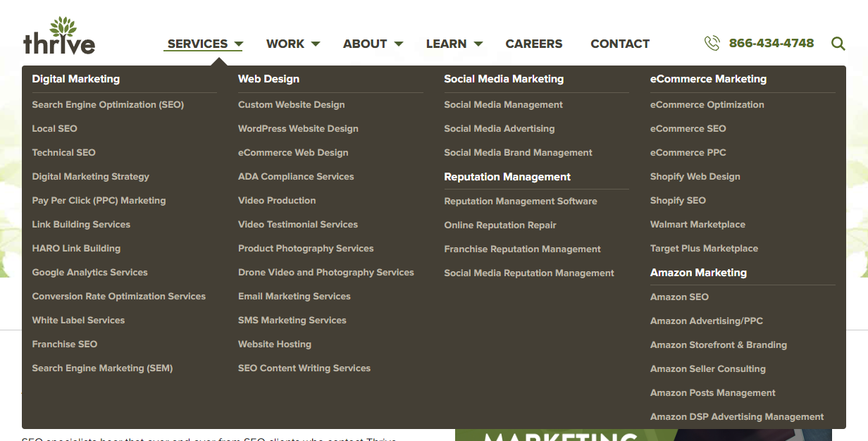Select HARO Link Building

pyautogui.click(x=76, y=249)
